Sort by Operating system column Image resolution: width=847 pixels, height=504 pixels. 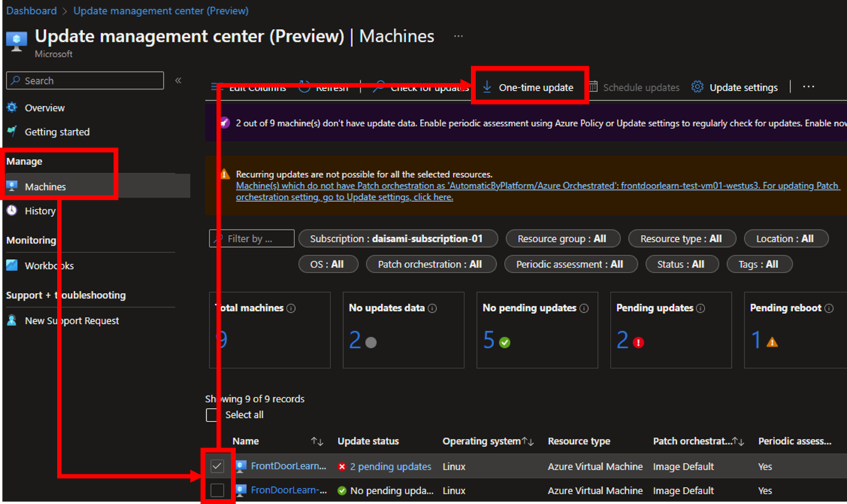[527, 441]
